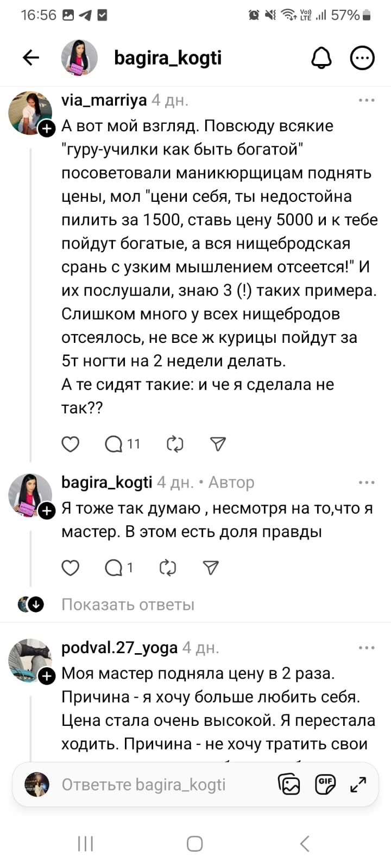Open more options for via_marriya's comment
Viewport: 391px width, 868px height.
(367, 100)
